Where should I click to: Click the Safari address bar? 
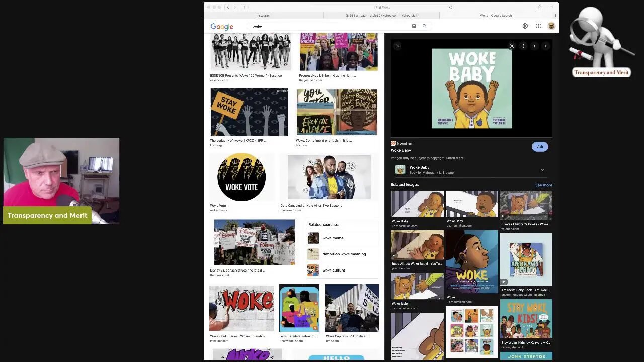point(382,7)
